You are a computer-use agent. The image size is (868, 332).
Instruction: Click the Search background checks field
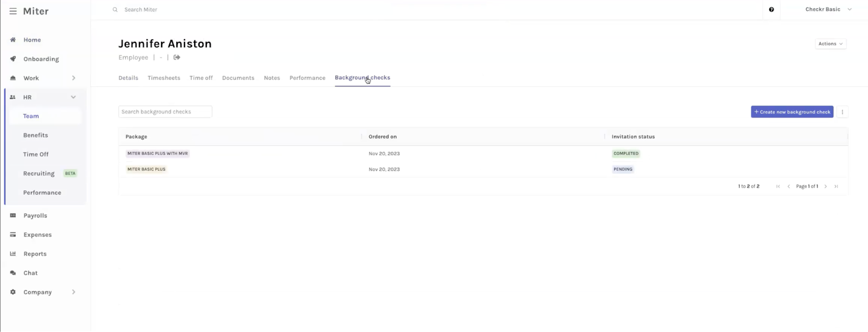(x=165, y=112)
